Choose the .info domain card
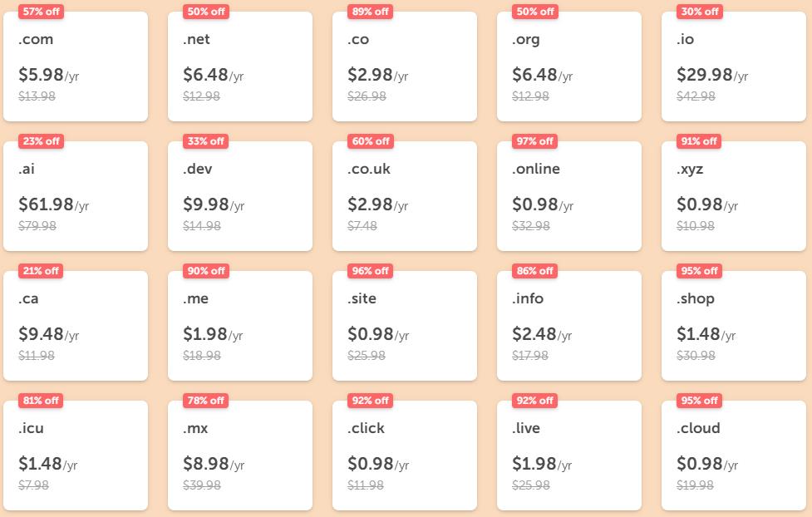The image size is (812, 517). click(569, 326)
